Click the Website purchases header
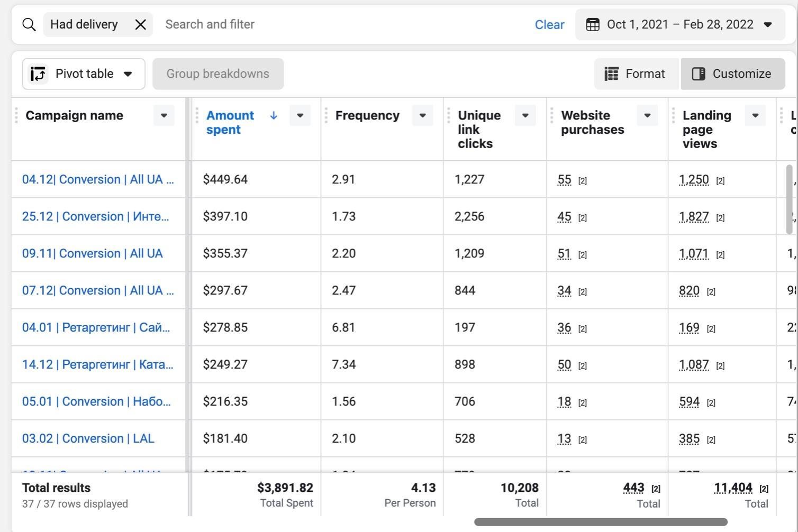 pos(593,122)
